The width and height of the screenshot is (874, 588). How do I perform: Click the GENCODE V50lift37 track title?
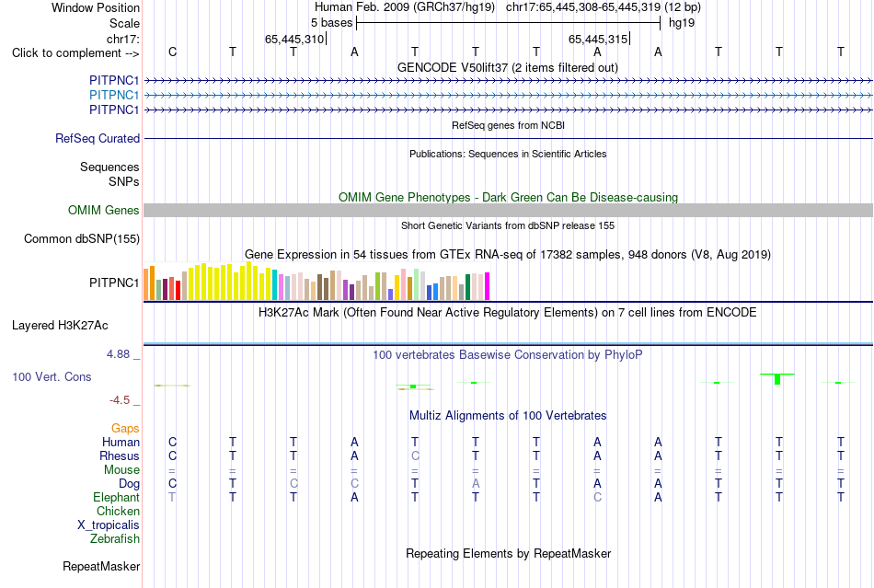[507, 67]
